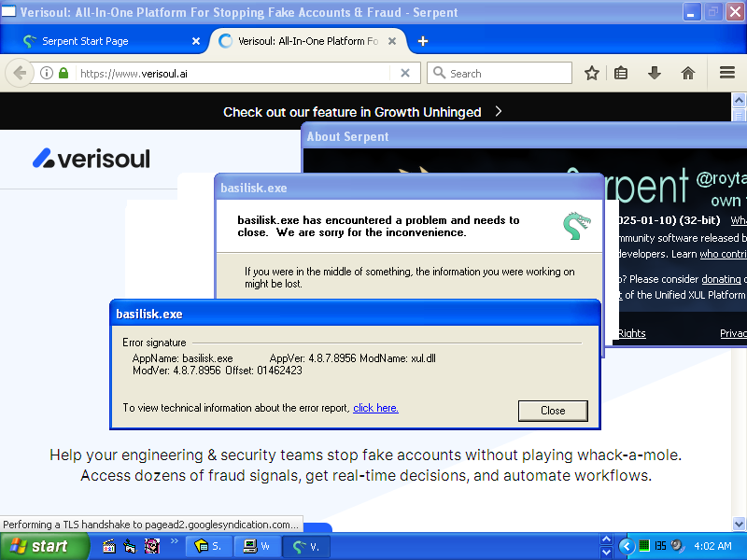Click the Error signature title bar basilisk.exe
The image size is (747, 560).
point(355,314)
